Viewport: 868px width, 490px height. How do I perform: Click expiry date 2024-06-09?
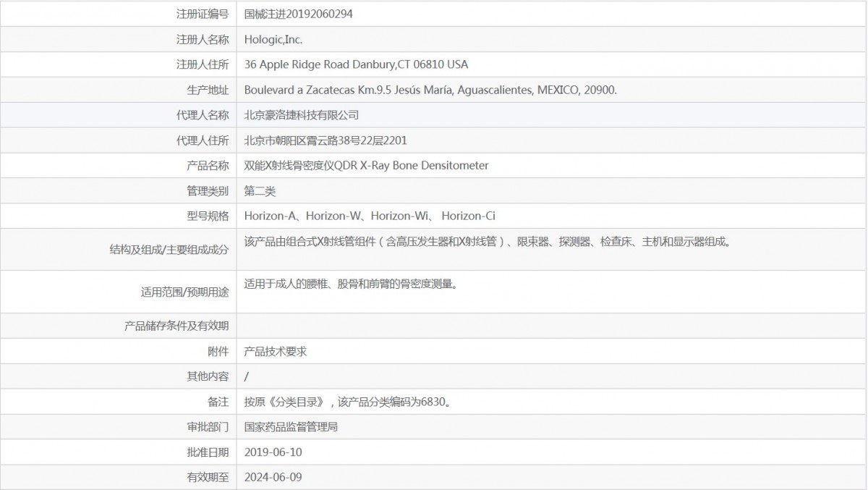[273, 478]
